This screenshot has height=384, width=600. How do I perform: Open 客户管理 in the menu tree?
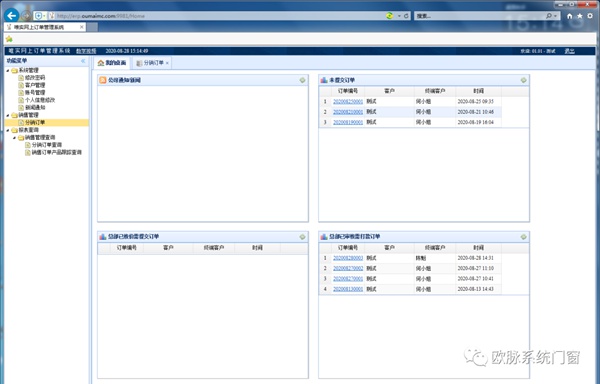[x=35, y=85]
